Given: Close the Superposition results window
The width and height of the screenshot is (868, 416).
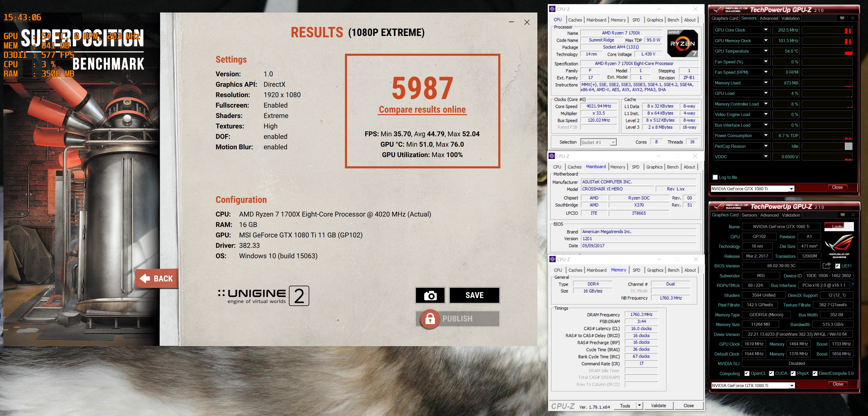Looking at the screenshot, I should pos(527,22).
